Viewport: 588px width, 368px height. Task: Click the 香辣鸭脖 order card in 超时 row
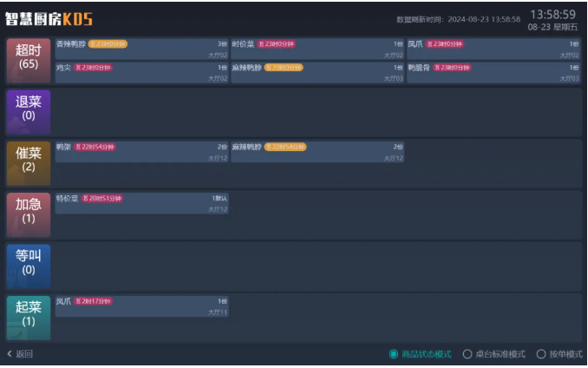pos(141,49)
